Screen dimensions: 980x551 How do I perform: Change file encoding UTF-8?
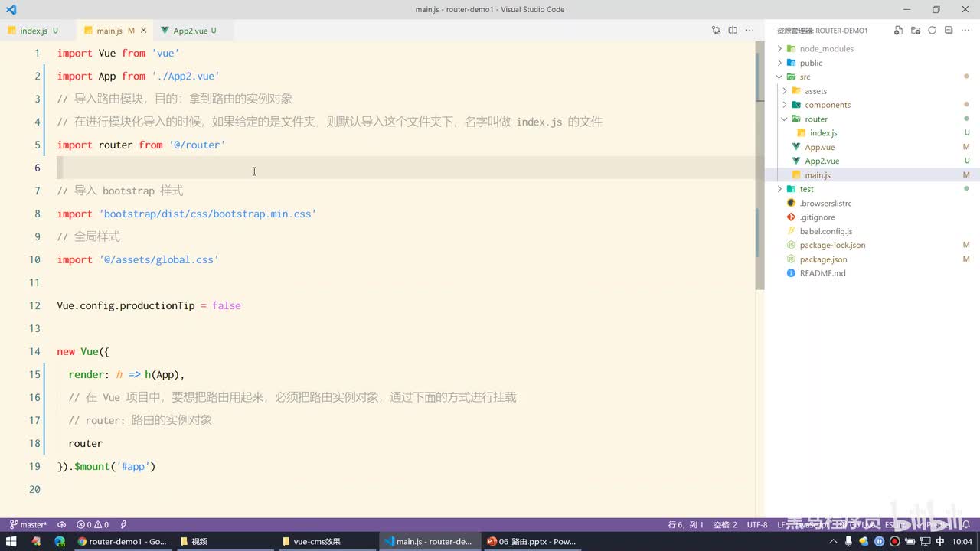pyautogui.click(x=757, y=525)
